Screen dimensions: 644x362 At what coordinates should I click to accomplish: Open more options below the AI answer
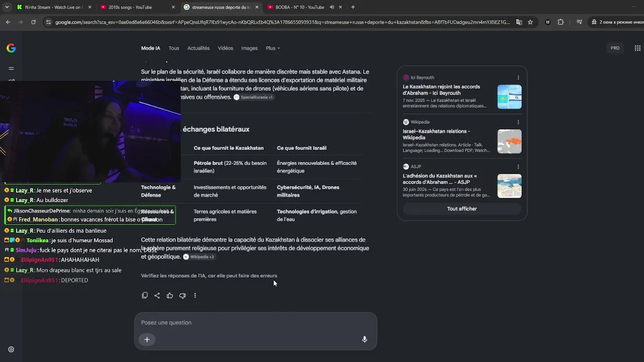point(195,296)
